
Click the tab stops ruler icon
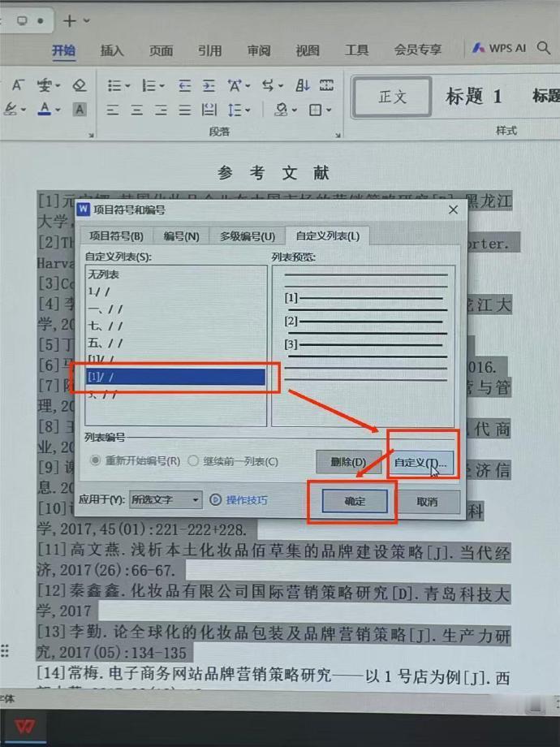[x=326, y=86]
